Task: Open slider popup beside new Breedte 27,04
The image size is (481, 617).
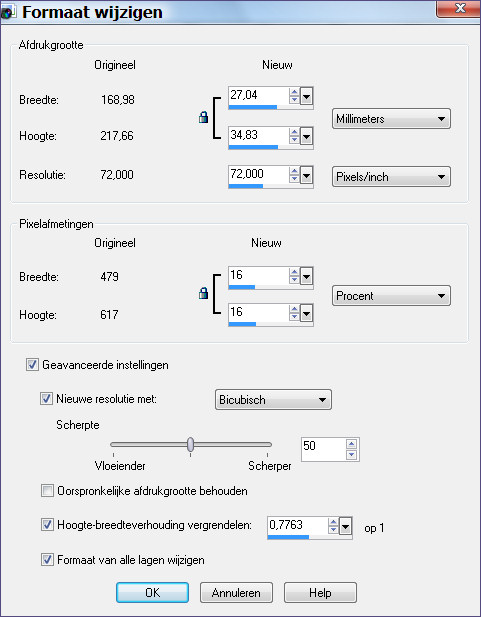Action: tap(307, 96)
